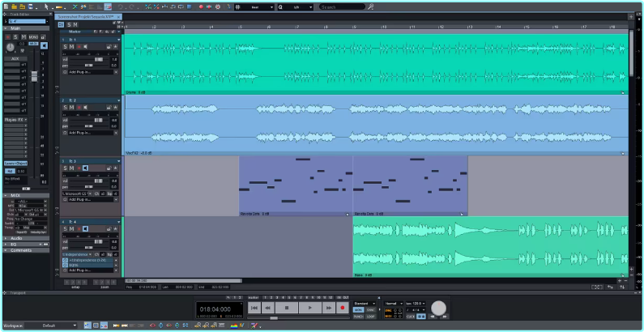This screenshot has width=644, height=332.
Task: Click the Undo arrow in top toolbar
Action: [x=121, y=7]
